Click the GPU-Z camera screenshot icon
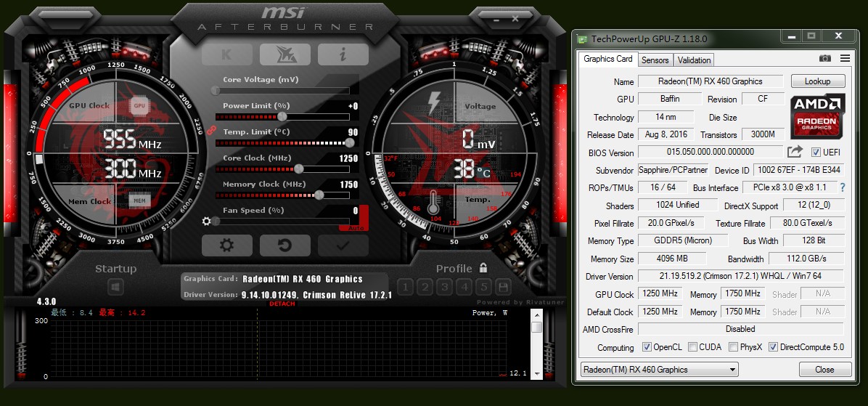868x406 pixels. click(x=825, y=58)
